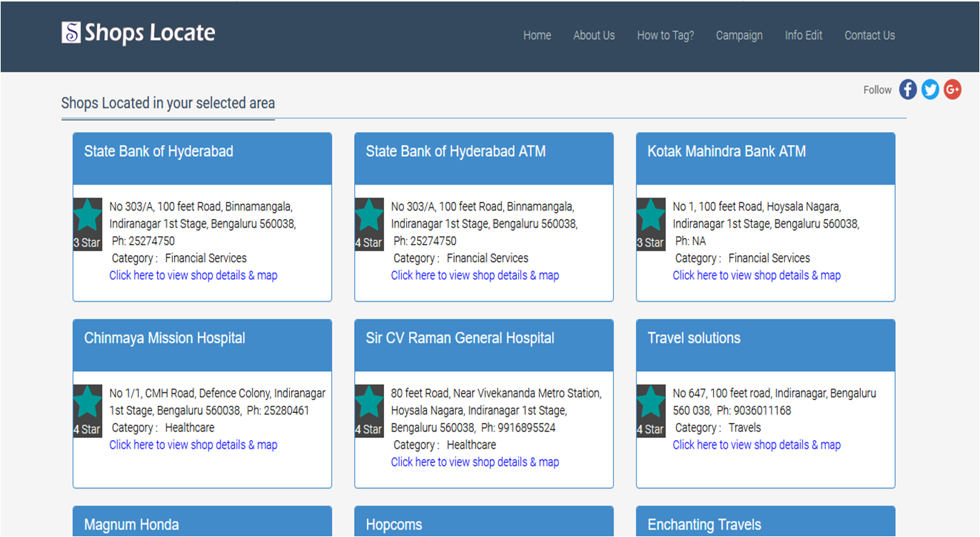Click star rating icon for Kotak Mahindra Bank ATM

tap(651, 224)
